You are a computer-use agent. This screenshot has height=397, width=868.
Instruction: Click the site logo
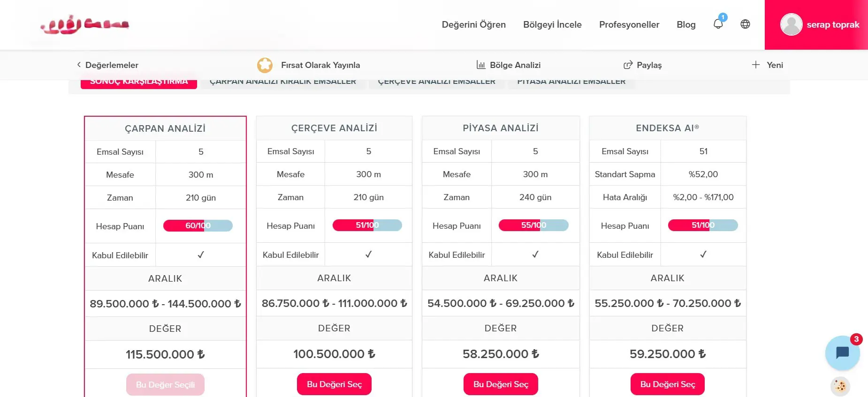coord(84,25)
